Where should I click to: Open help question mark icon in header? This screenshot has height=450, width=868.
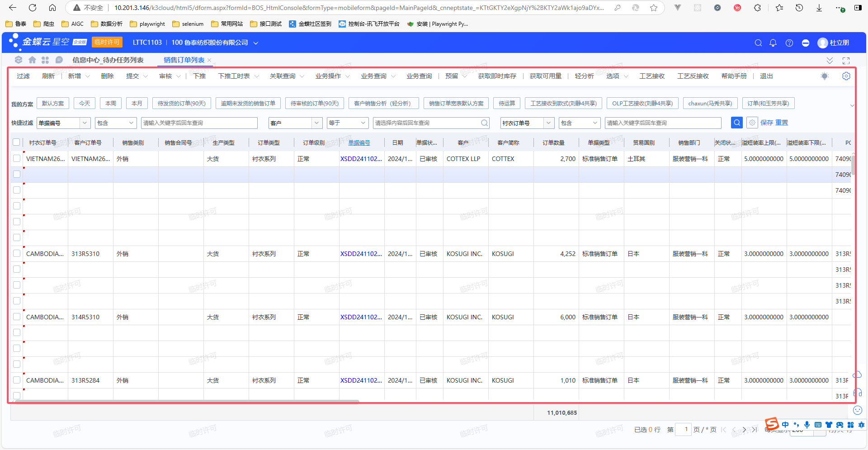pyautogui.click(x=789, y=43)
